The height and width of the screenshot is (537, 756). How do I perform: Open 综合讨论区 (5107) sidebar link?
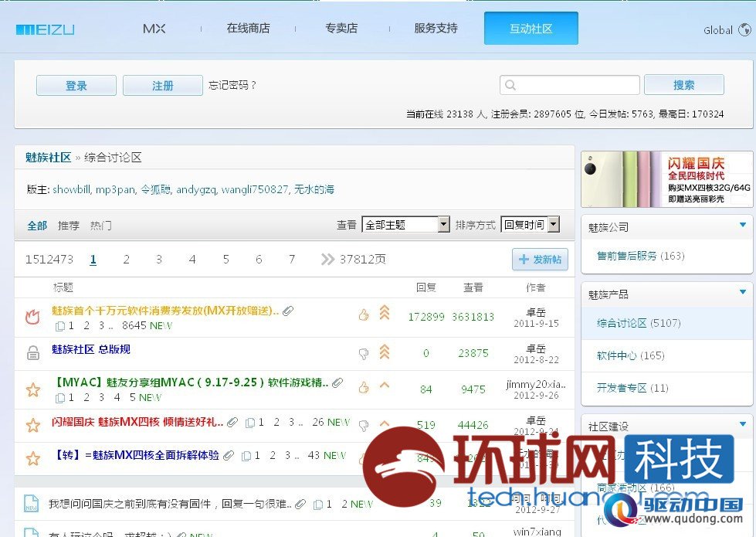click(639, 323)
